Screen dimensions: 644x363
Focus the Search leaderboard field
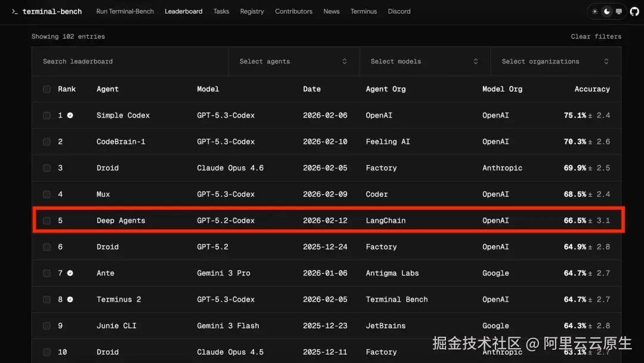click(x=130, y=61)
